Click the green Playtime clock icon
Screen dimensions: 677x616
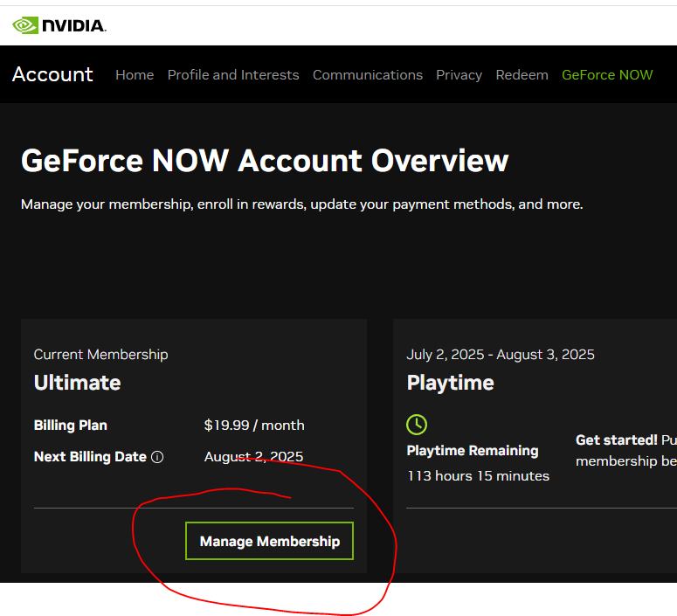(x=417, y=425)
